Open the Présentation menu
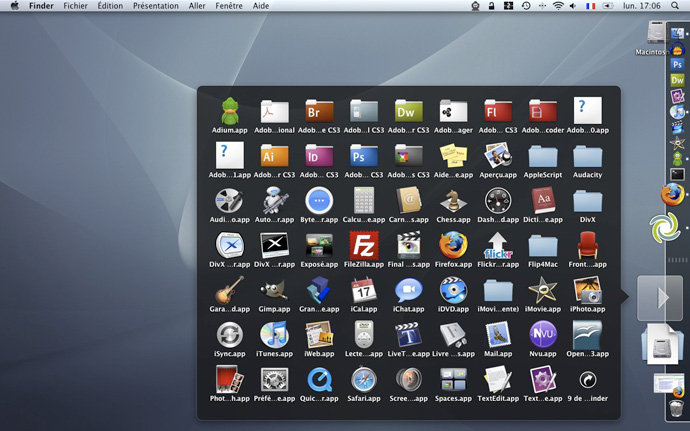Screen dimensions: 690x431 (156, 6)
